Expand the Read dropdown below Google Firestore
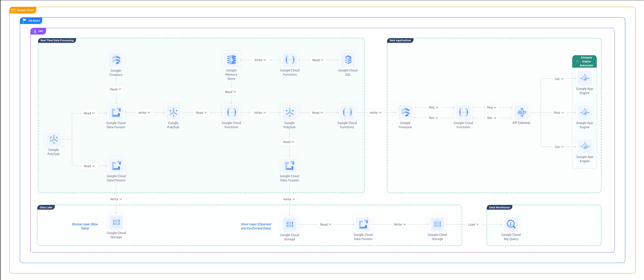 116,89
